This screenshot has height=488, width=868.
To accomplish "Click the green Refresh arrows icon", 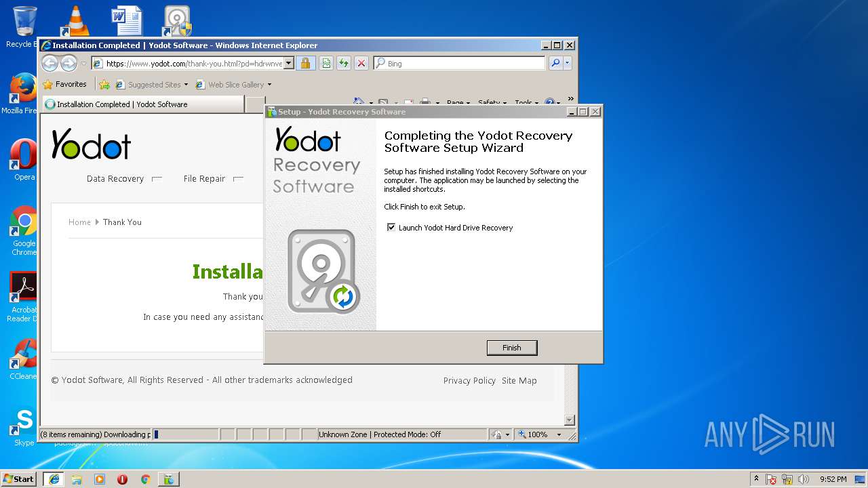I will point(344,64).
